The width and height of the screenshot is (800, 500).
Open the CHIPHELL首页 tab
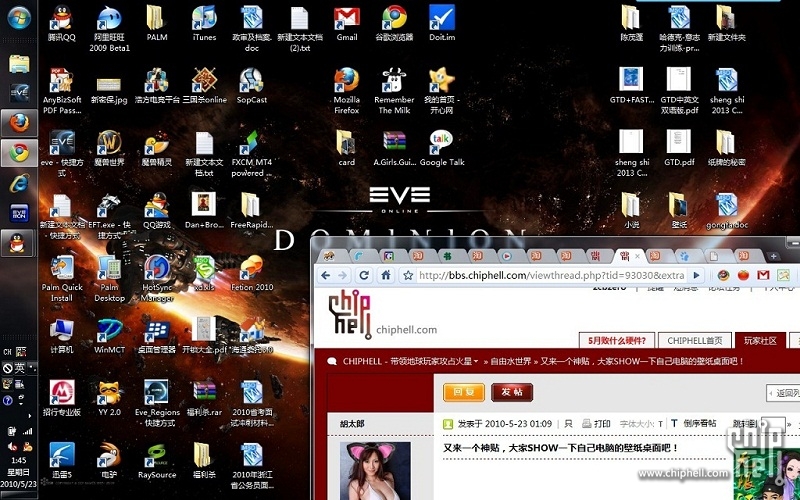tap(695, 340)
